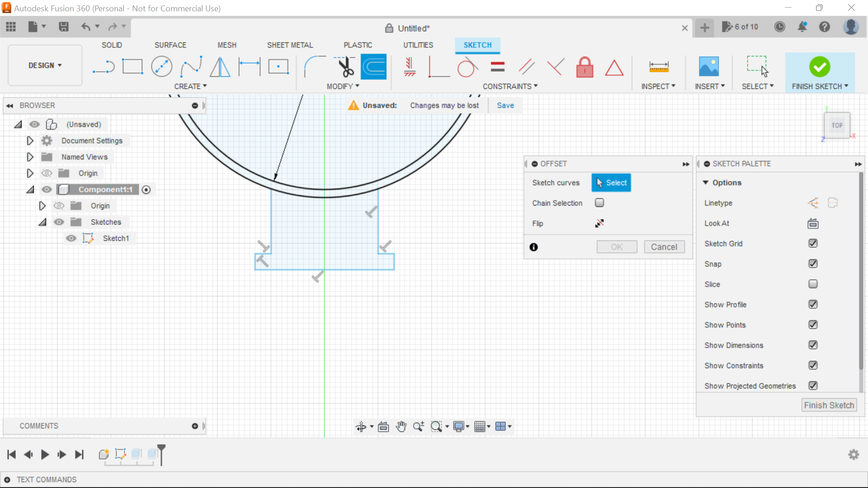Enable Chain Selection in the Offset dialog

click(599, 202)
